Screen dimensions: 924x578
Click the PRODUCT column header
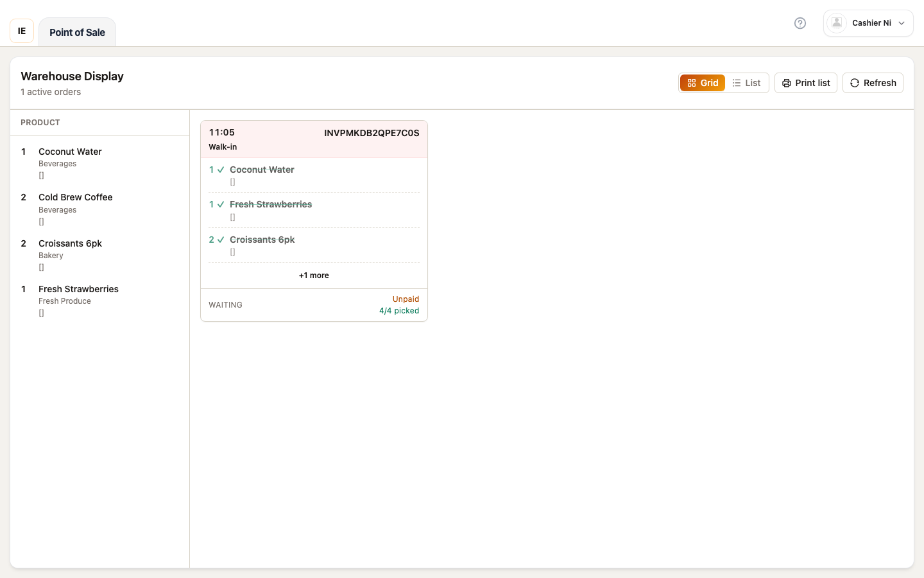(x=40, y=123)
